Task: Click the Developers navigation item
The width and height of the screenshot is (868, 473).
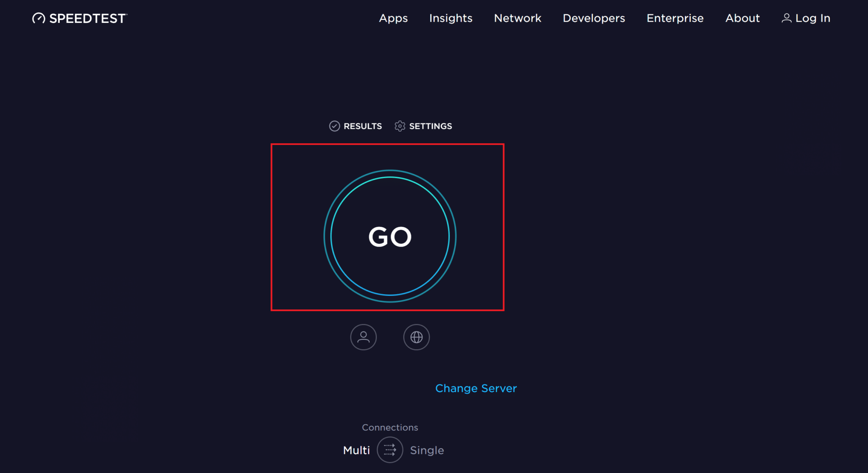Action: (593, 18)
